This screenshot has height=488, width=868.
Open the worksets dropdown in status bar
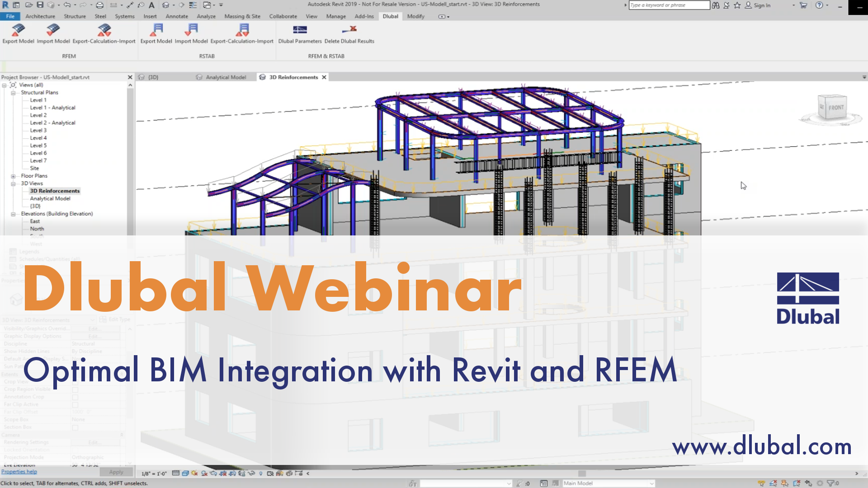[x=466, y=483]
